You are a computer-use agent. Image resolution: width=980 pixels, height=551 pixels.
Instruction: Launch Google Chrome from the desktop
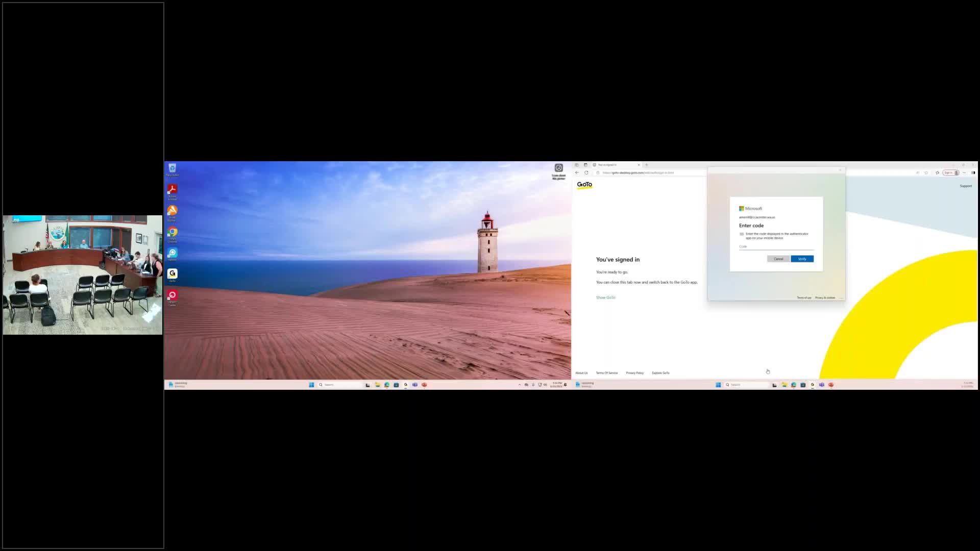(173, 233)
